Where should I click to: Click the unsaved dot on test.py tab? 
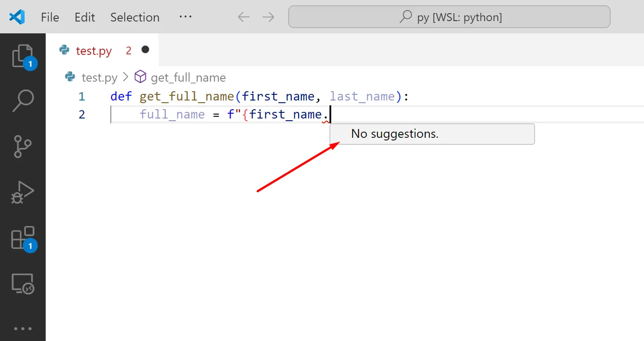145,50
